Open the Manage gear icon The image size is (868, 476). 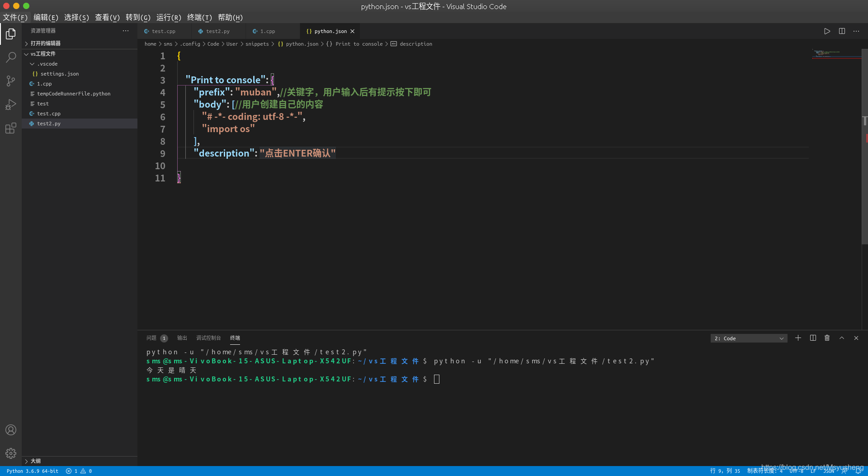pos(11,453)
